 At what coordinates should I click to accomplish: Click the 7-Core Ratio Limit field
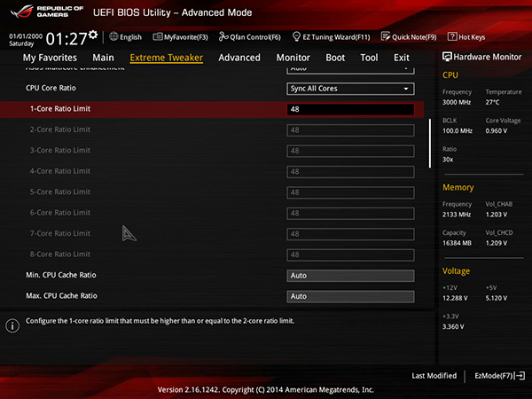point(350,234)
